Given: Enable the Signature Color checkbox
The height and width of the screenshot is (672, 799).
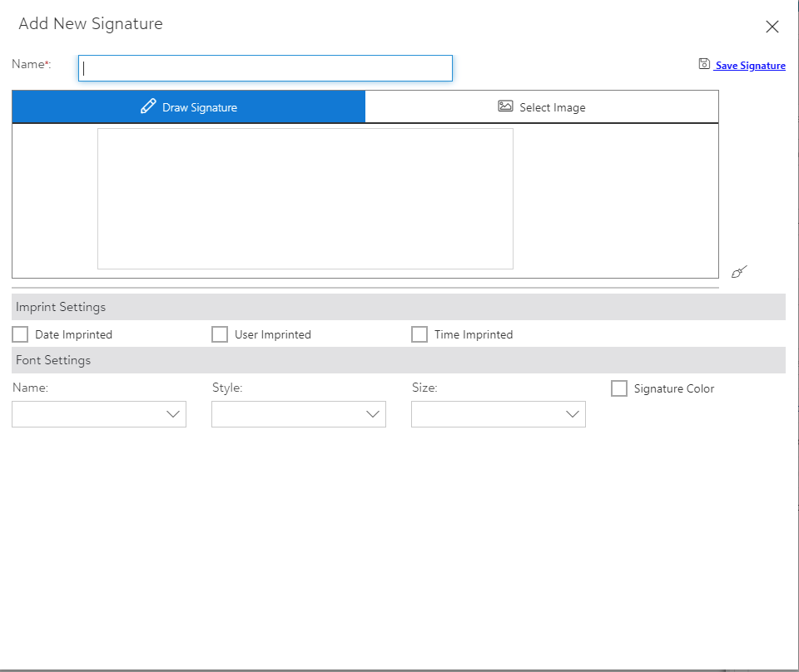Looking at the screenshot, I should pos(619,388).
